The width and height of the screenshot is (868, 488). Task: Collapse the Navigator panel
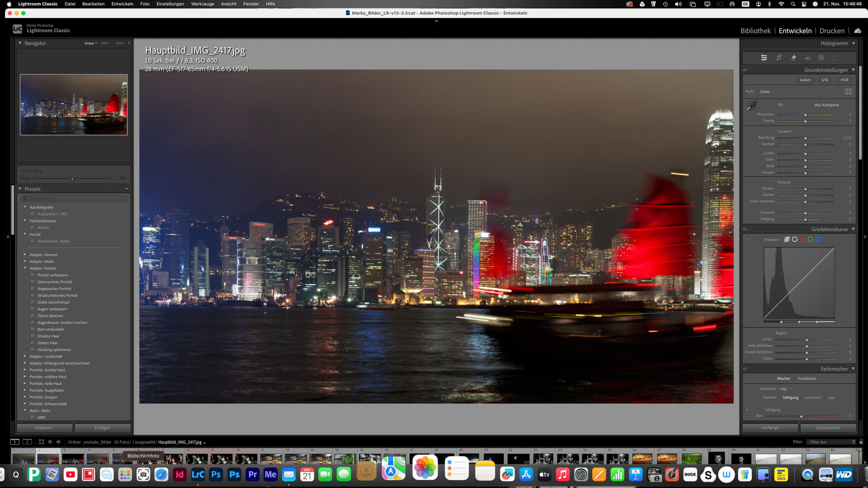20,43
